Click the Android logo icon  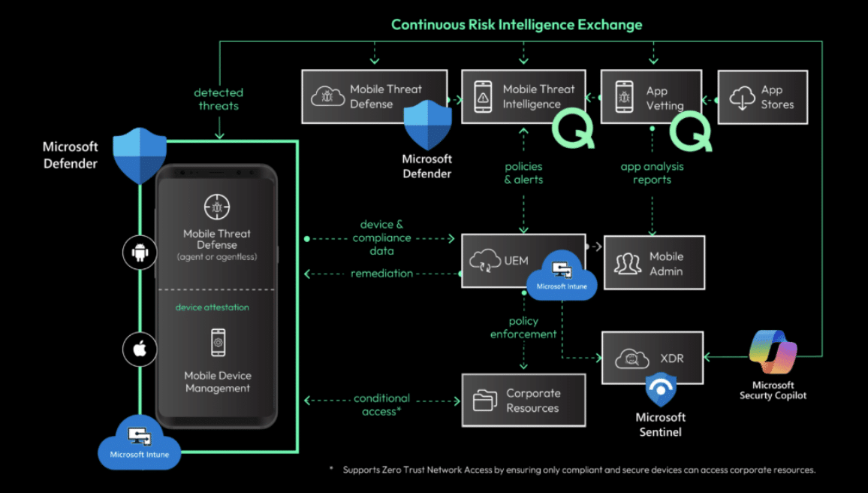tap(140, 253)
